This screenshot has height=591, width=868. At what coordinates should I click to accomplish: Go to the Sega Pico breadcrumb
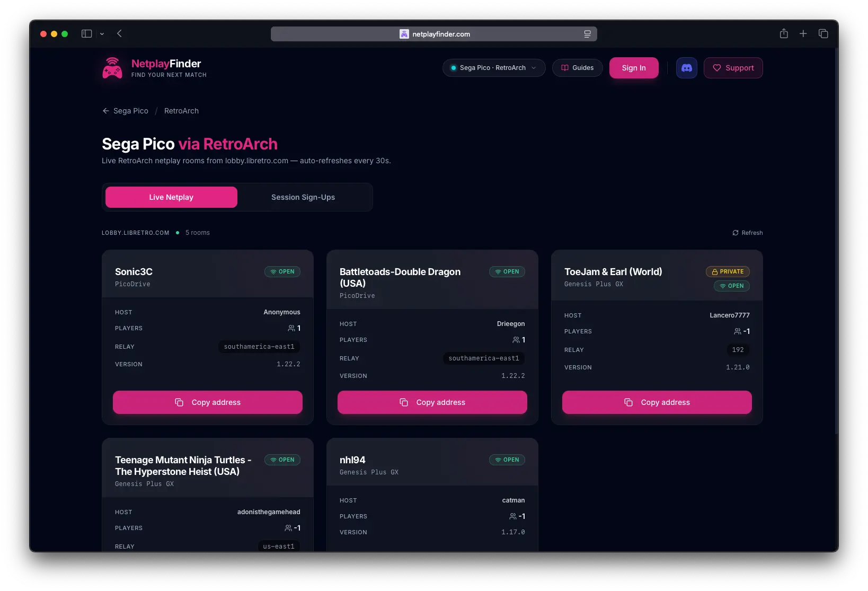pyautogui.click(x=131, y=111)
